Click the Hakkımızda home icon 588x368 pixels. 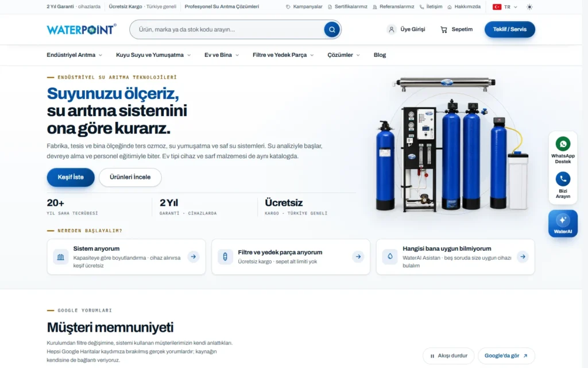tap(450, 7)
